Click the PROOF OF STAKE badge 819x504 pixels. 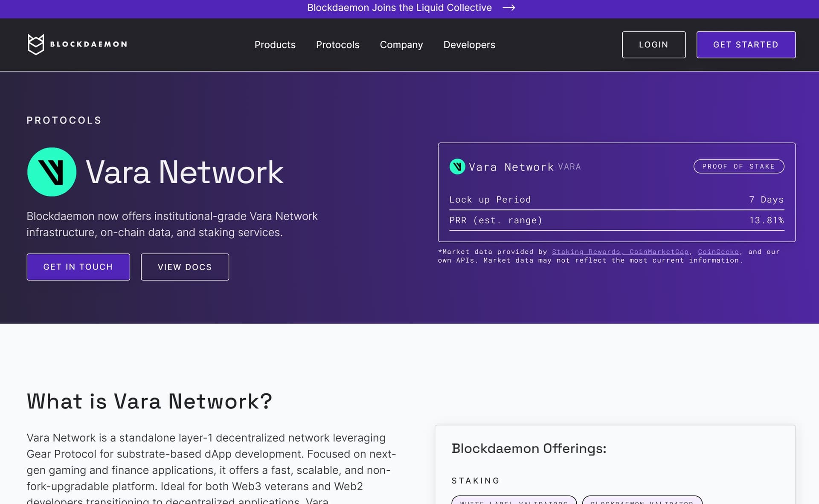tap(738, 166)
